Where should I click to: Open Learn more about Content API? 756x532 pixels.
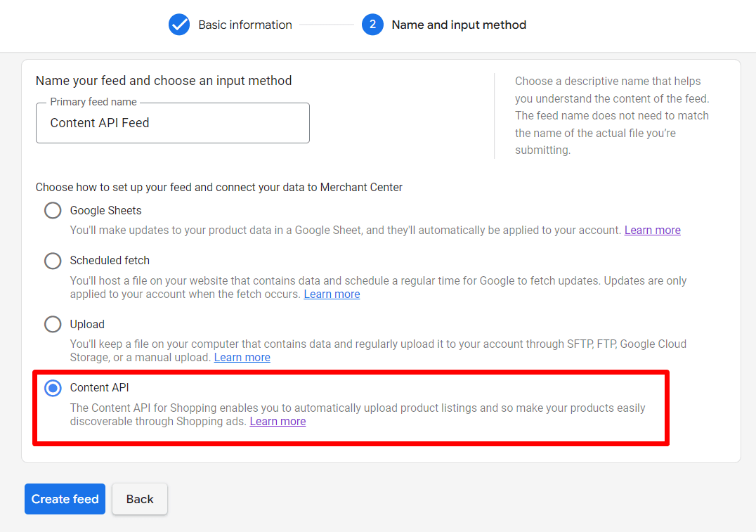coord(277,421)
